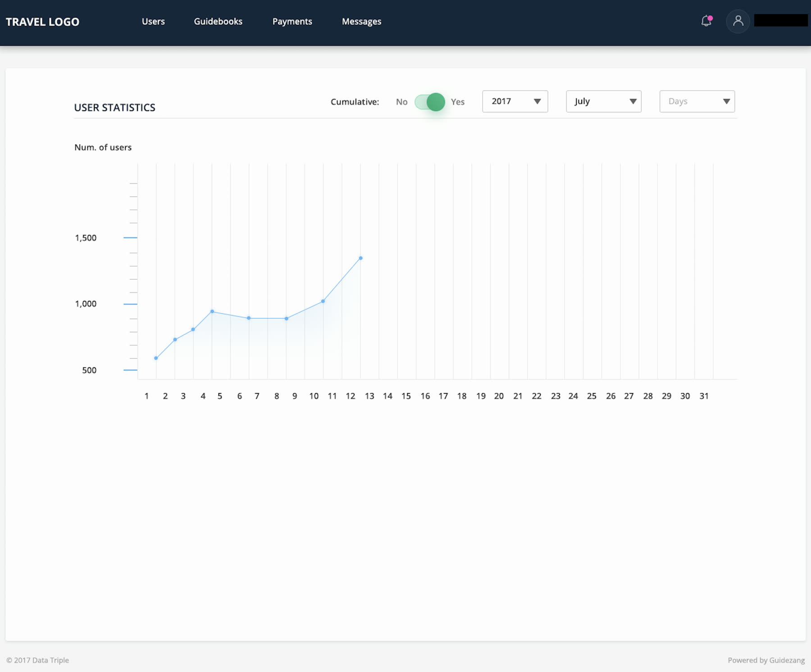Click the Cumulative label text
This screenshot has width=811, height=672.
click(x=355, y=102)
